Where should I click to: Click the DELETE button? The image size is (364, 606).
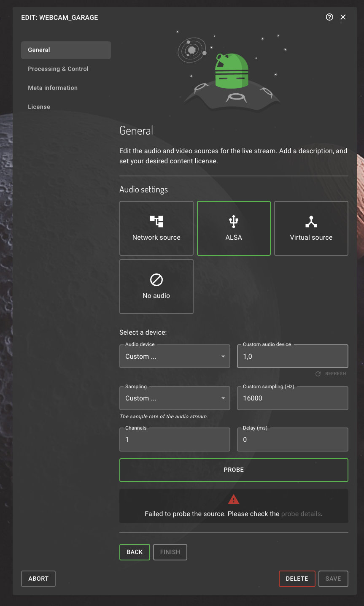pyautogui.click(x=297, y=579)
